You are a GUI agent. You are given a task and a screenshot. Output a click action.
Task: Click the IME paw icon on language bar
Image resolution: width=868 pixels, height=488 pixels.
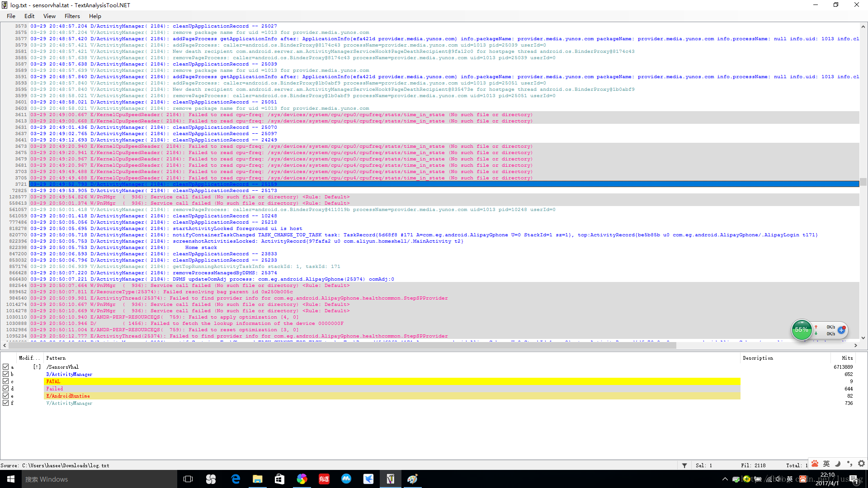[815, 464]
